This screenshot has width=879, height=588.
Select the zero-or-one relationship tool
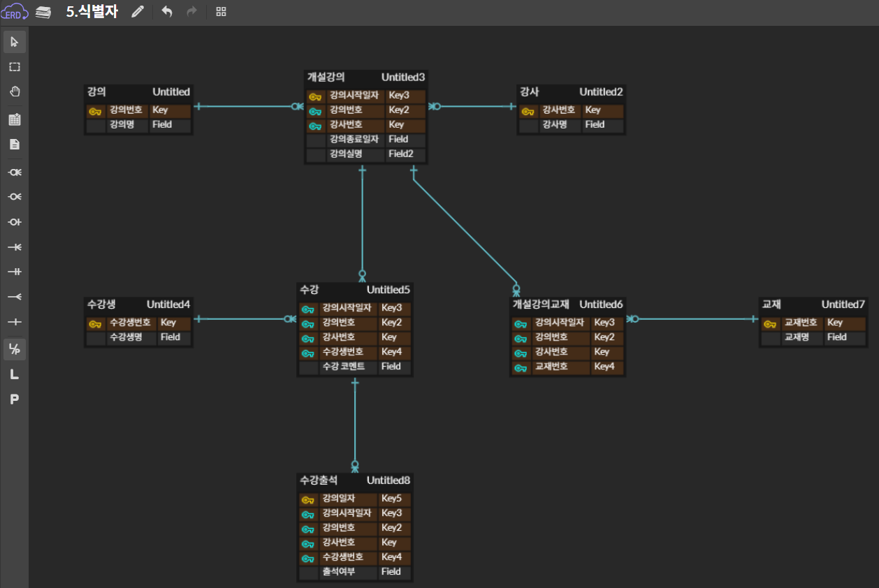[x=15, y=222]
